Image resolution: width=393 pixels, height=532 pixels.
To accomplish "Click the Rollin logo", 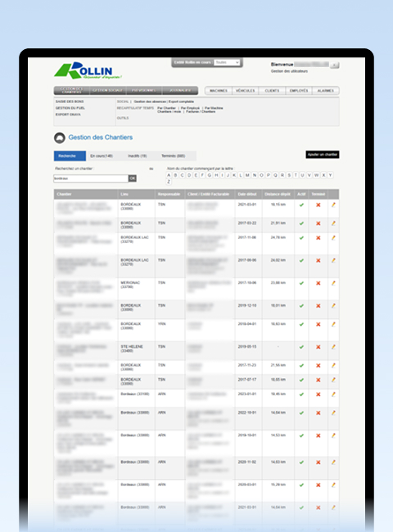I will 88,70.
